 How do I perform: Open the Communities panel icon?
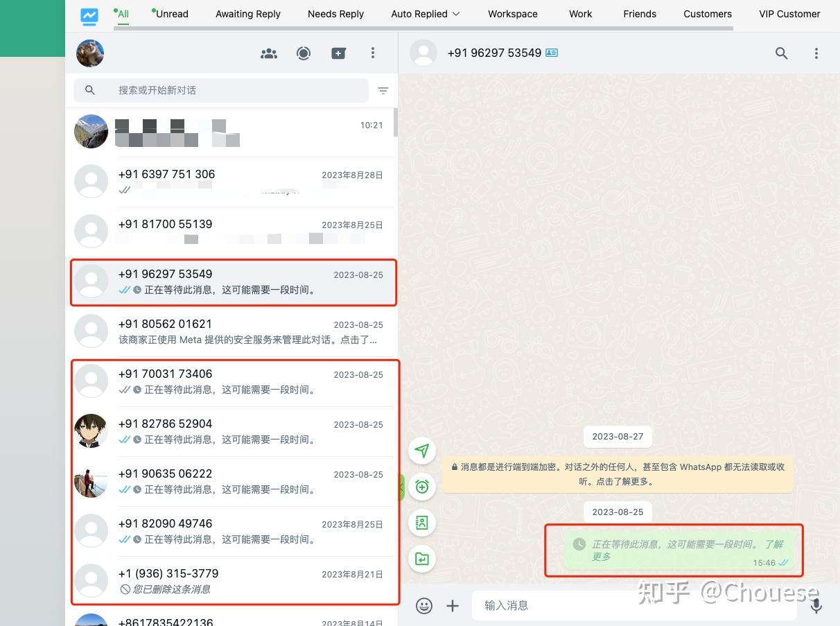[x=269, y=53]
